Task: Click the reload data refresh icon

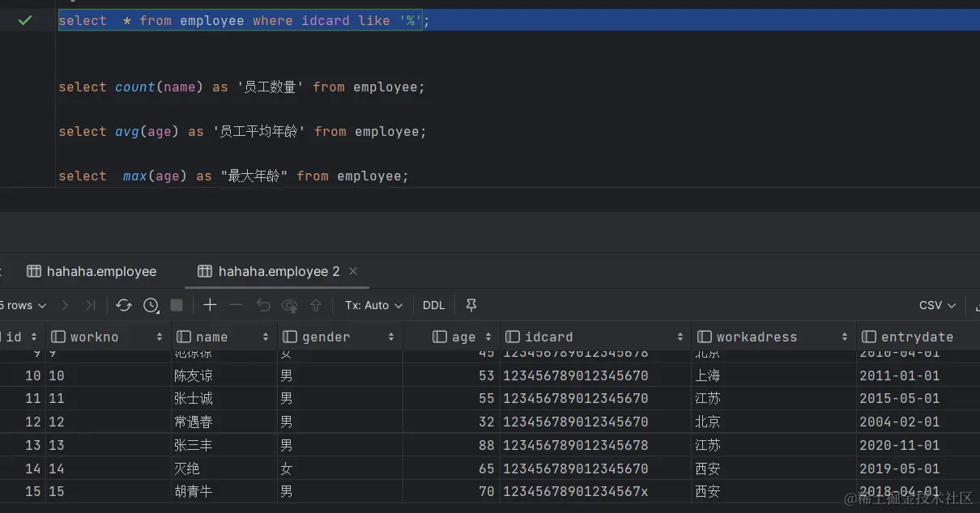Action: click(124, 305)
